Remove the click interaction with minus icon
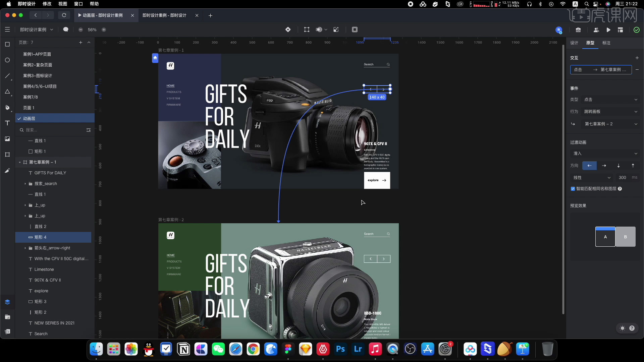The height and width of the screenshot is (362, 644). (x=637, y=69)
